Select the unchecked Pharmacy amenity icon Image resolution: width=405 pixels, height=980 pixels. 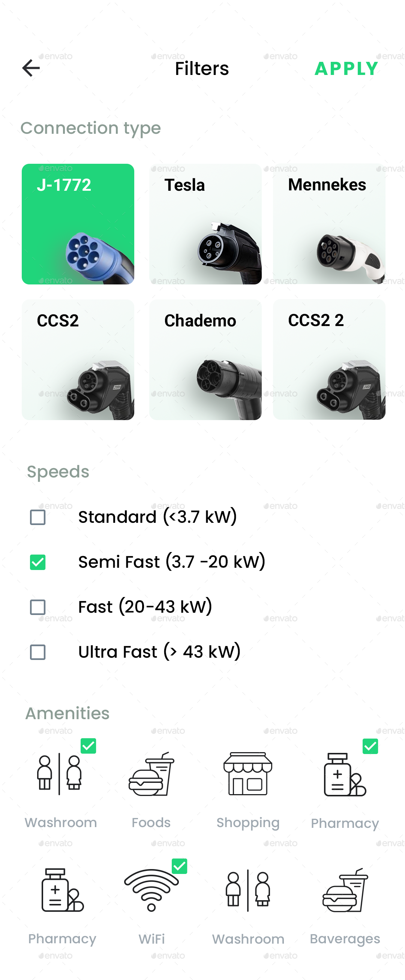click(62, 890)
